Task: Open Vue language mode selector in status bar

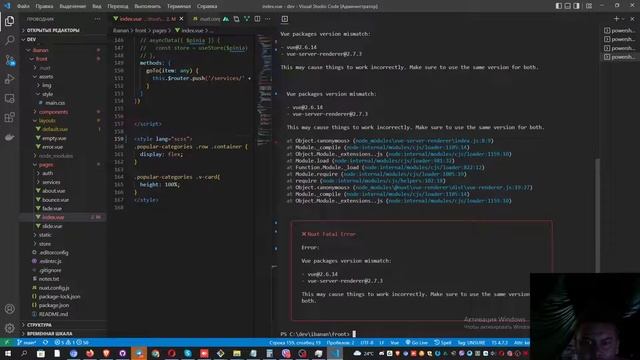Action: (395, 342)
